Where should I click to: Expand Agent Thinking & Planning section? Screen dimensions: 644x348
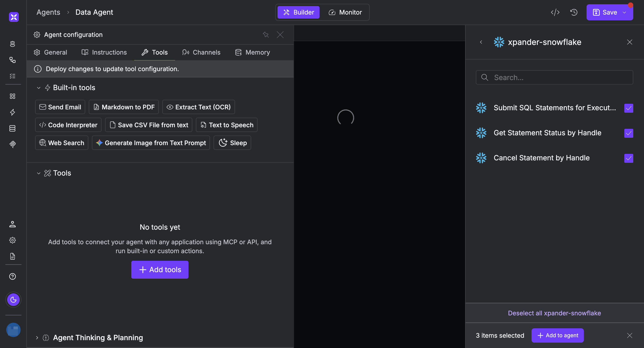(x=37, y=338)
